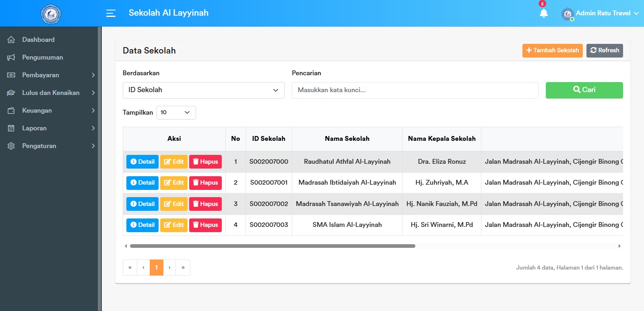
Task: Click the Pengumuman megaphone icon
Action: coord(11,58)
